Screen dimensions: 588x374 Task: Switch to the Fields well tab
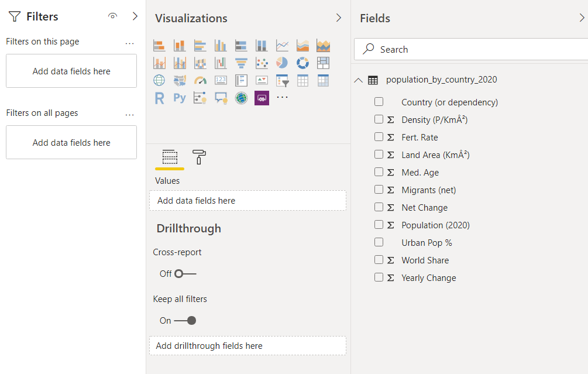point(170,157)
